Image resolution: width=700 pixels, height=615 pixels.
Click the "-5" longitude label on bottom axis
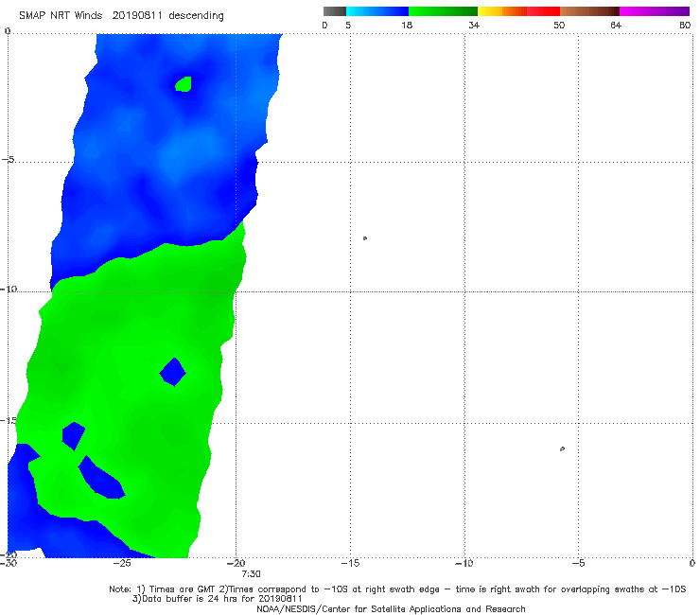[579, 564]
